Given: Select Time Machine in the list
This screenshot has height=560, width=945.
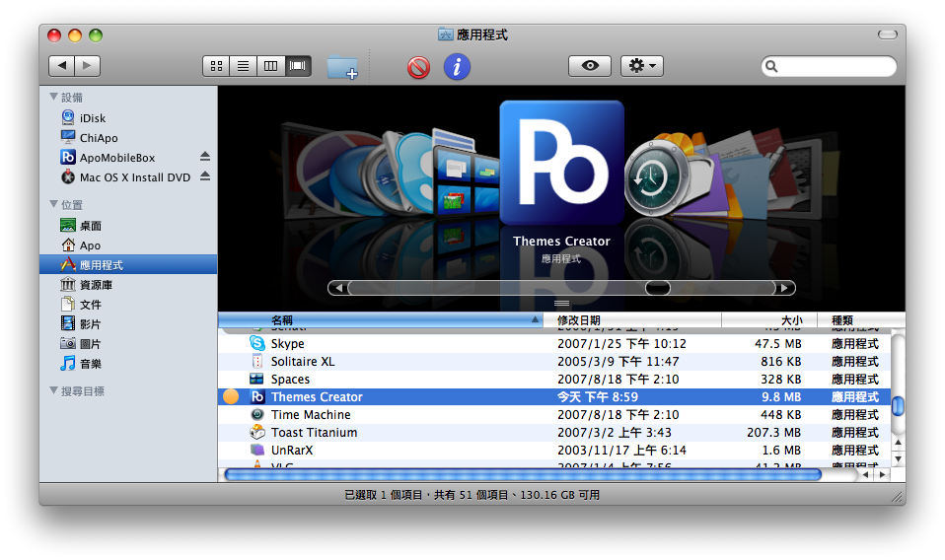Looking at the screenshot, I should [x=554, y=415].
